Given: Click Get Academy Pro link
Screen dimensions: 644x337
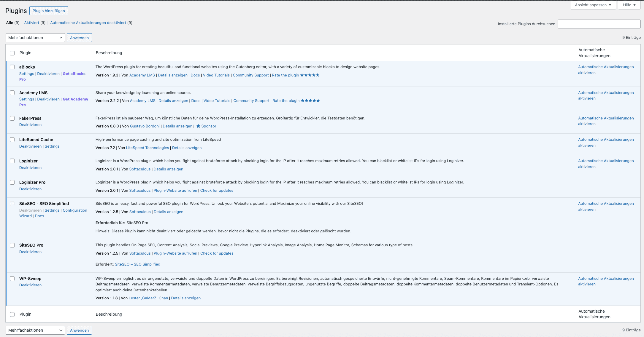Looking at the screenshot, I should pyautogui.click(x=54, y=102).
